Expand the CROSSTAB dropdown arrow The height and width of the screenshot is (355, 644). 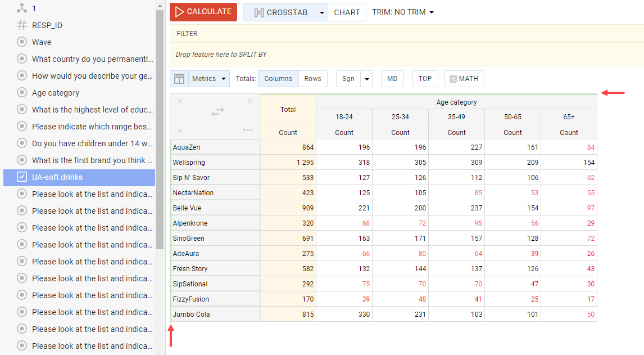[x=321, y=12]
